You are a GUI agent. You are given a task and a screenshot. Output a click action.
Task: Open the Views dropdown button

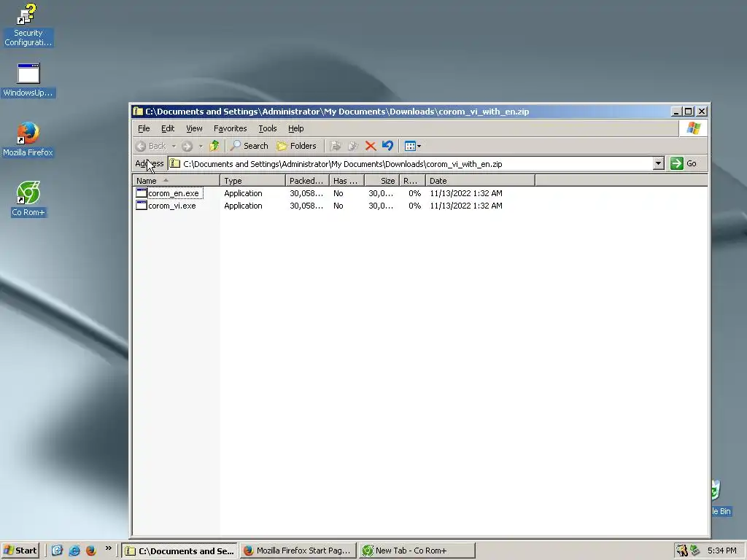coord(413,146)
